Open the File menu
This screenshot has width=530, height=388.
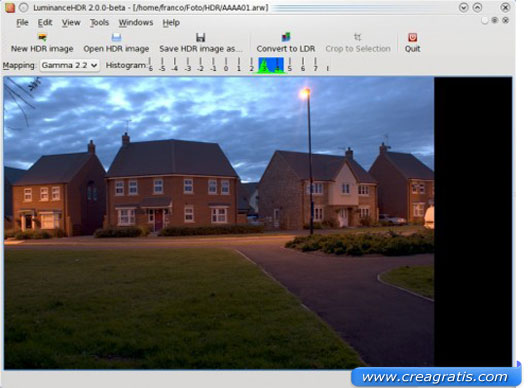(22, 23)
